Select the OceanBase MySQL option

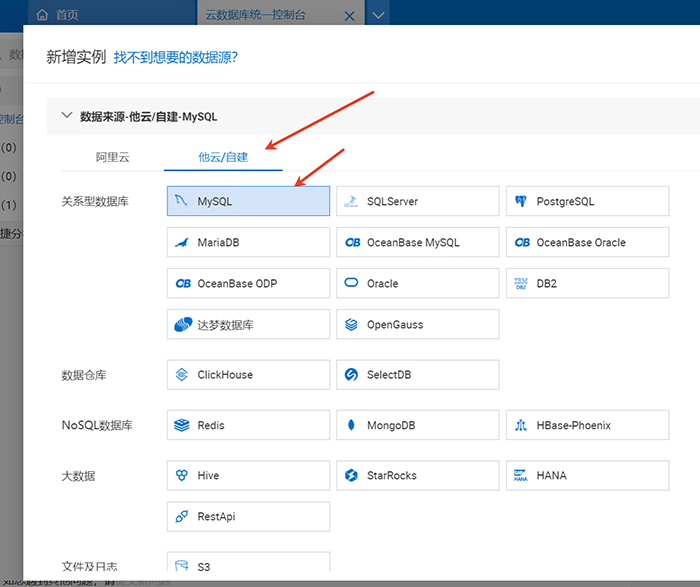point(417,242)
